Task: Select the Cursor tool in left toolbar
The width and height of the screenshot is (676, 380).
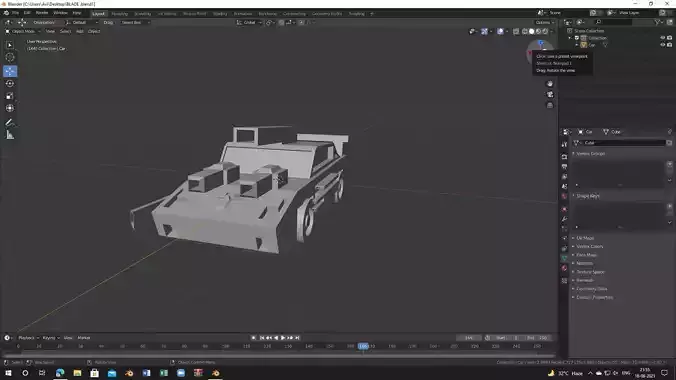Action: point(10,57)
